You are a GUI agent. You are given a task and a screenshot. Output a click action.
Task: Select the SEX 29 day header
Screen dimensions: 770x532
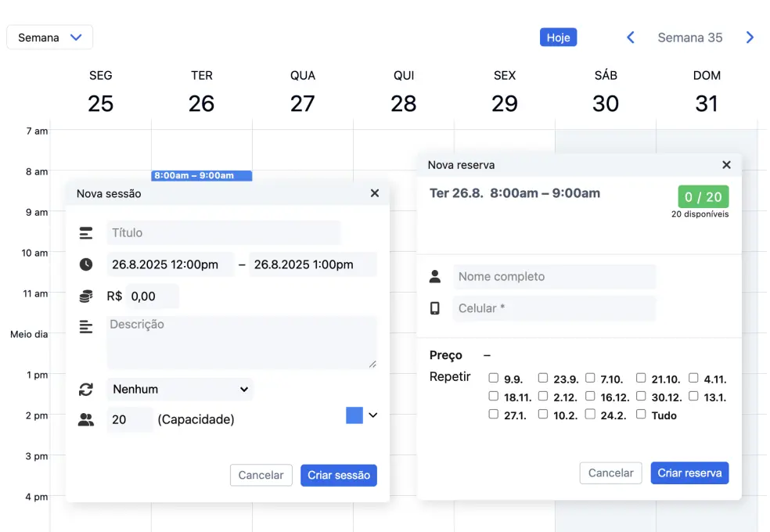point(504,92)
